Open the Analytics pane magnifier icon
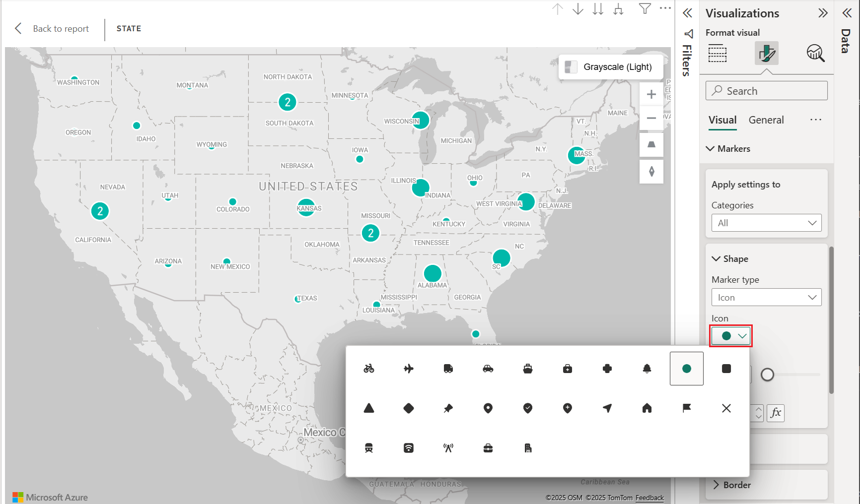This screenshot has width=860, height=504. pyautogui.click(x=815, y=53)
